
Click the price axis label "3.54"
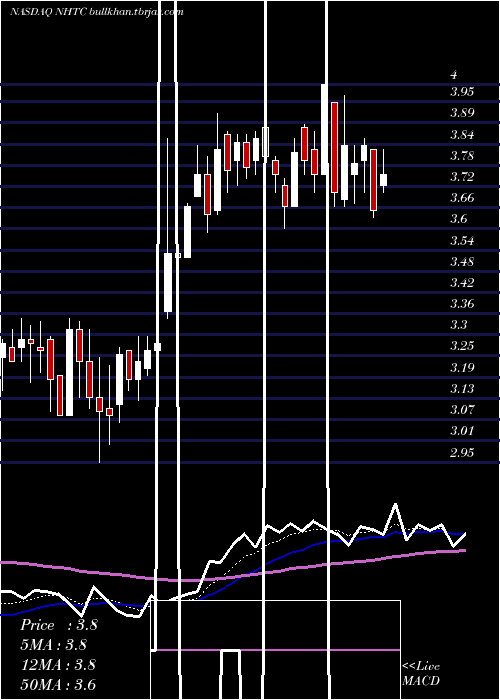462,240
